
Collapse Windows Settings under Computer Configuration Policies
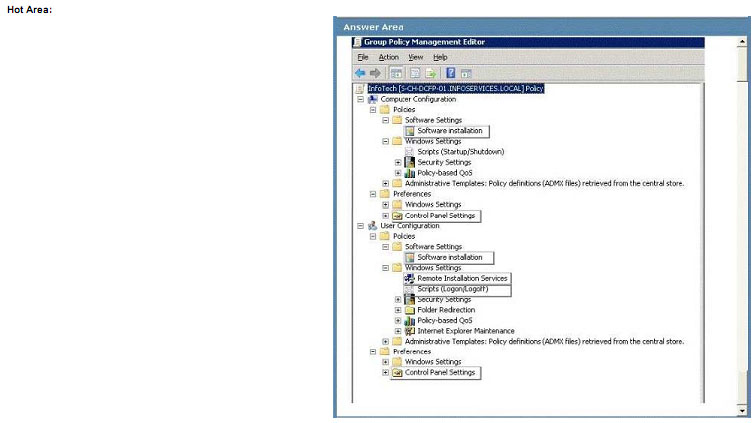pyautogui.click(x=386, y=141)
